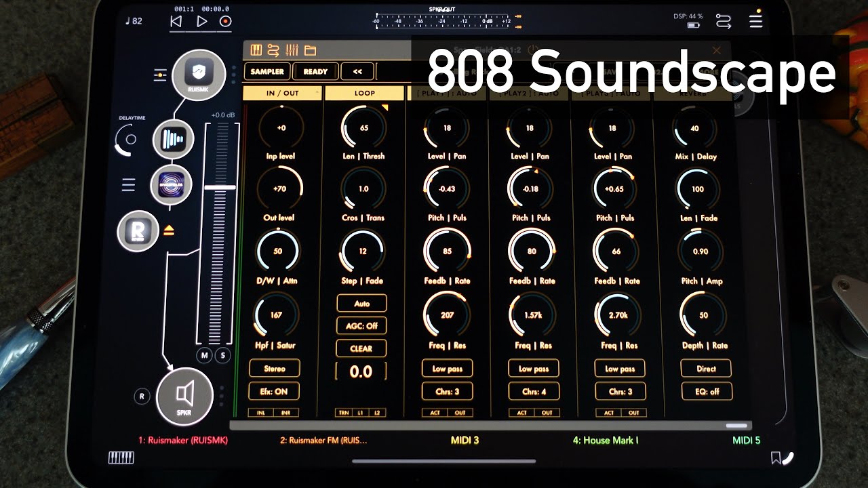868x488 pixels.
Task: Toggle the TRN button under LOOP
Action: (x=344, y=412)
